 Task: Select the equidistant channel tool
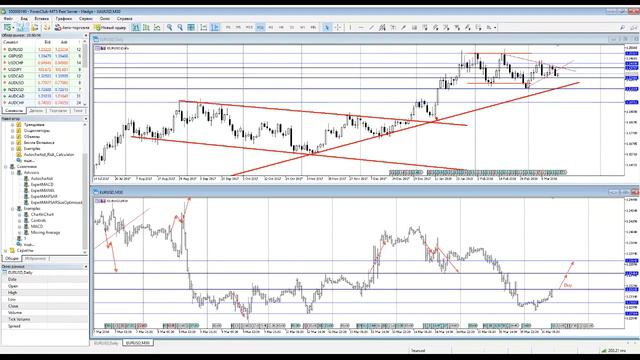[382, 27]
